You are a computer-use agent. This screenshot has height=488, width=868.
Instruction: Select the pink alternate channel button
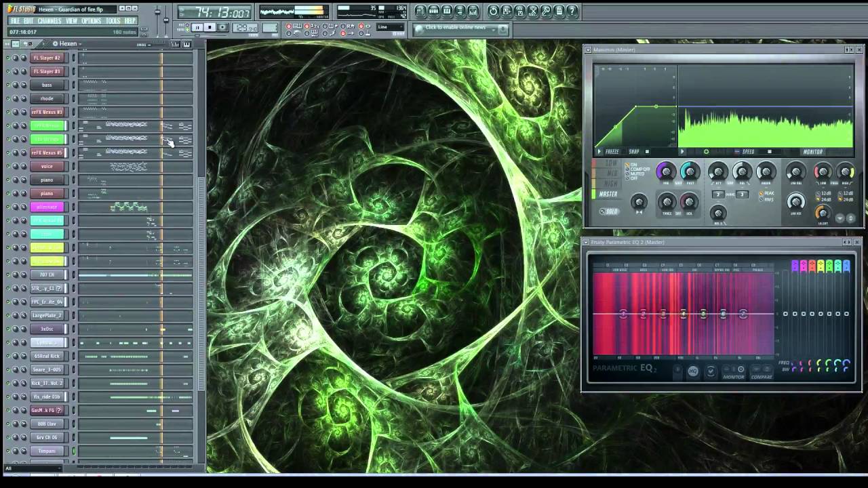tap(47, 207)
